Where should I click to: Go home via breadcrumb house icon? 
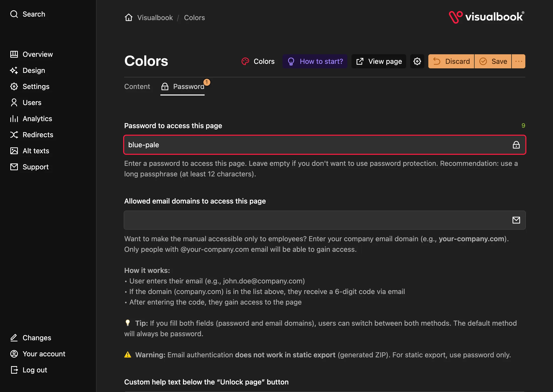pyautogui.click(x=129, y=18)
